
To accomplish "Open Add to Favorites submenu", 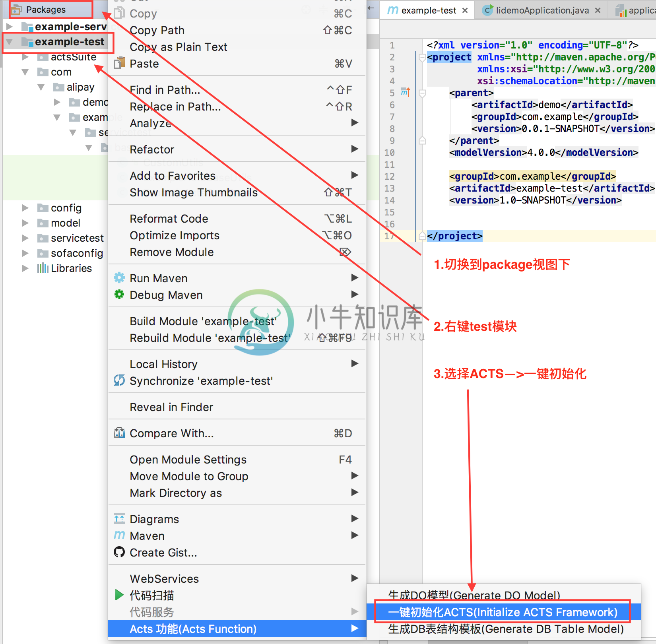I will (237, 176).
